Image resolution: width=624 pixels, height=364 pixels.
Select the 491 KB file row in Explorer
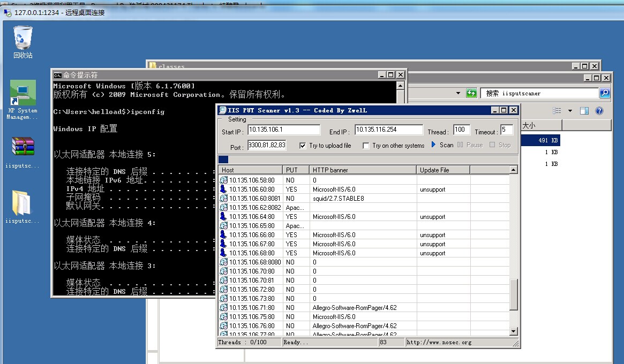(x=540, y=140)
